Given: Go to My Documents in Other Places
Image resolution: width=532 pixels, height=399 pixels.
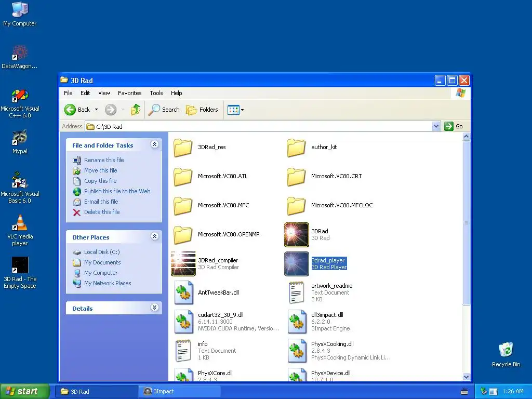Looking at the screenshot, I should pyautogui.click(x=102, y=262).
